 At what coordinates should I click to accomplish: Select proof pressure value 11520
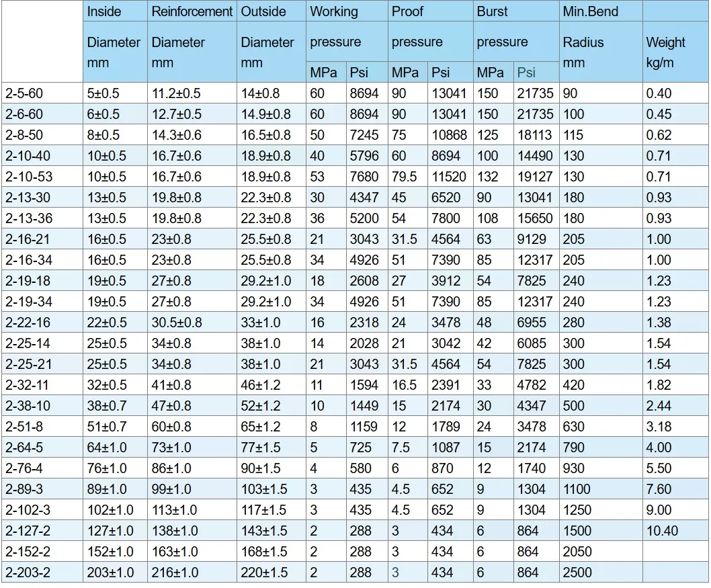(x=449, y=177)
